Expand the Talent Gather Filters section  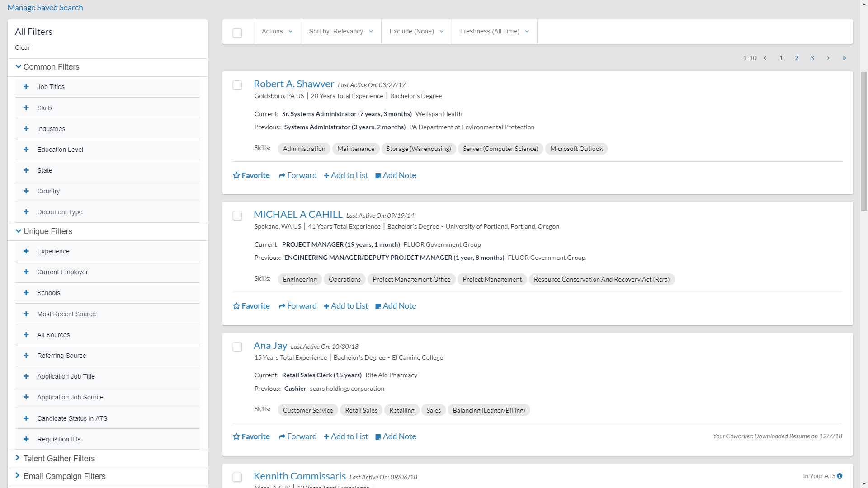[x=59, y=458]
